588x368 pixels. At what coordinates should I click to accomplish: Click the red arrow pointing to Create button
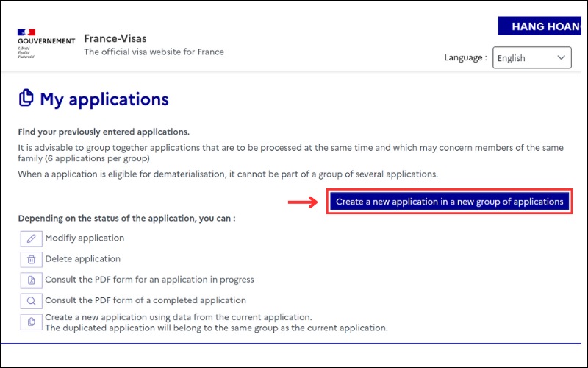301,201
